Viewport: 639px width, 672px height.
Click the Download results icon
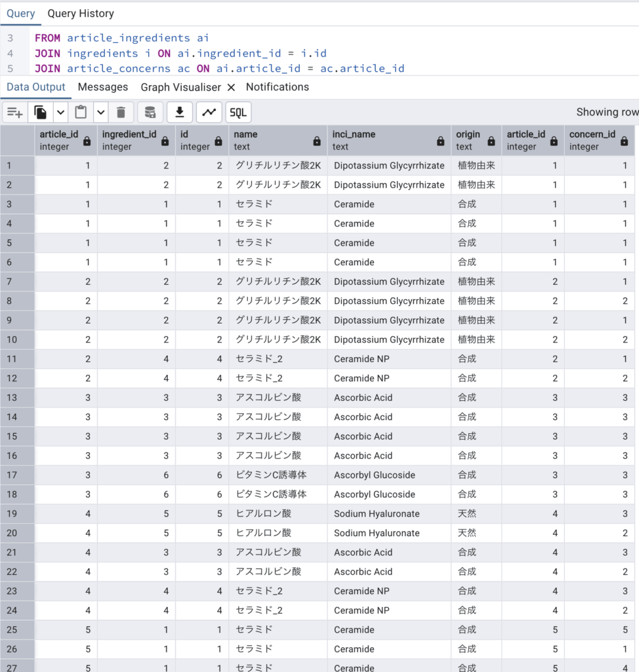pyautogui.click(x=180, y=112)
